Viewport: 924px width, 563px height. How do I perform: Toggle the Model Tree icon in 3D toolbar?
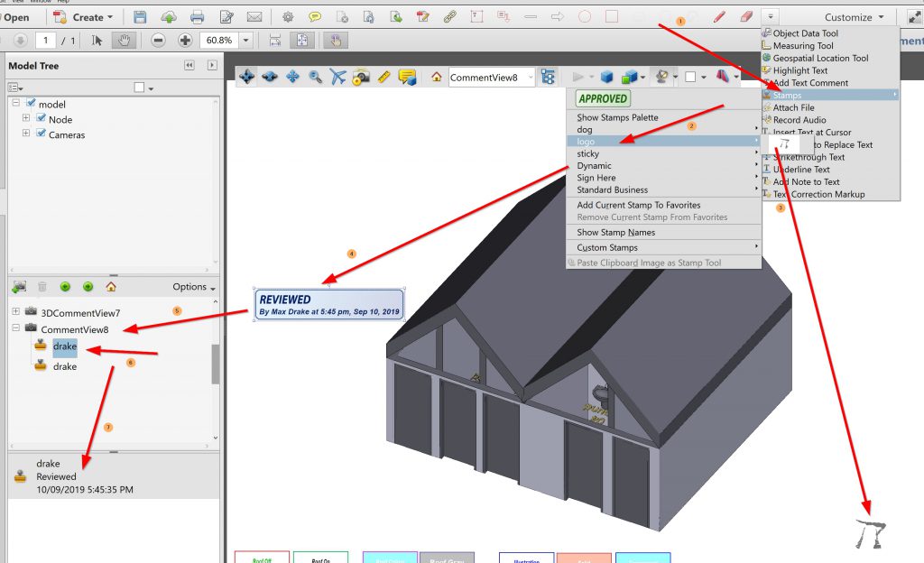[x=549, y=78]
